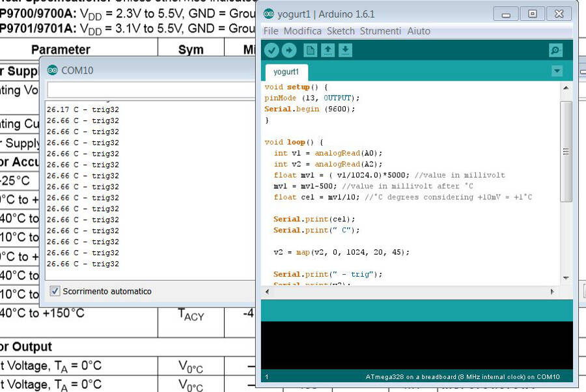Click the 'Serial.print(" - trig");' line

(x=328, y=274)
